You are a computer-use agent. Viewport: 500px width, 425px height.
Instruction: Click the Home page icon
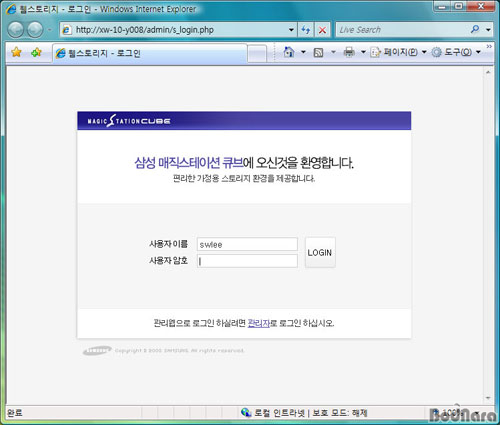289,52
